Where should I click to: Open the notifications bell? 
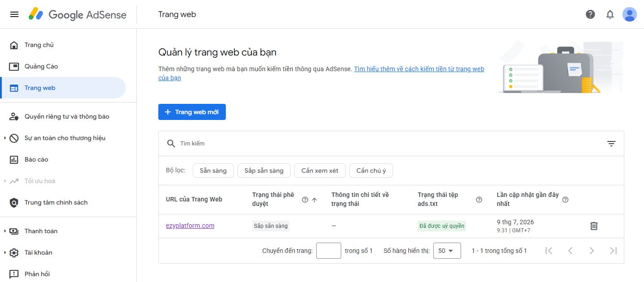pos(610,14)
